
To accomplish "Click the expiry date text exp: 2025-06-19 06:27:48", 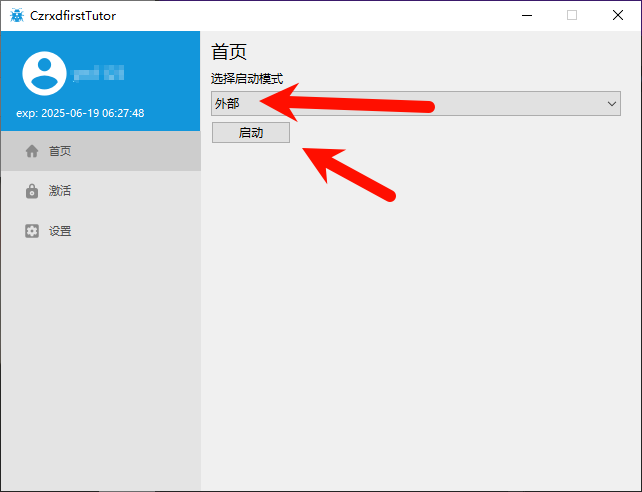I will click(x=80, y=113).
